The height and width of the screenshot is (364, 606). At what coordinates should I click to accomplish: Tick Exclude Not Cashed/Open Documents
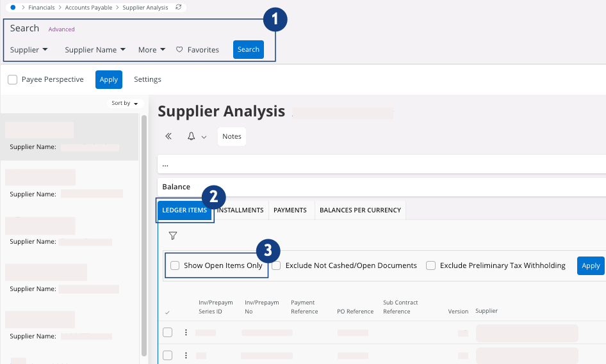point(276,265)
